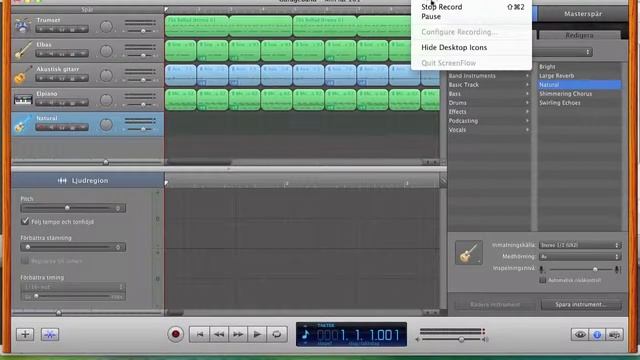Mute the Elpiano track

(51, 103)
